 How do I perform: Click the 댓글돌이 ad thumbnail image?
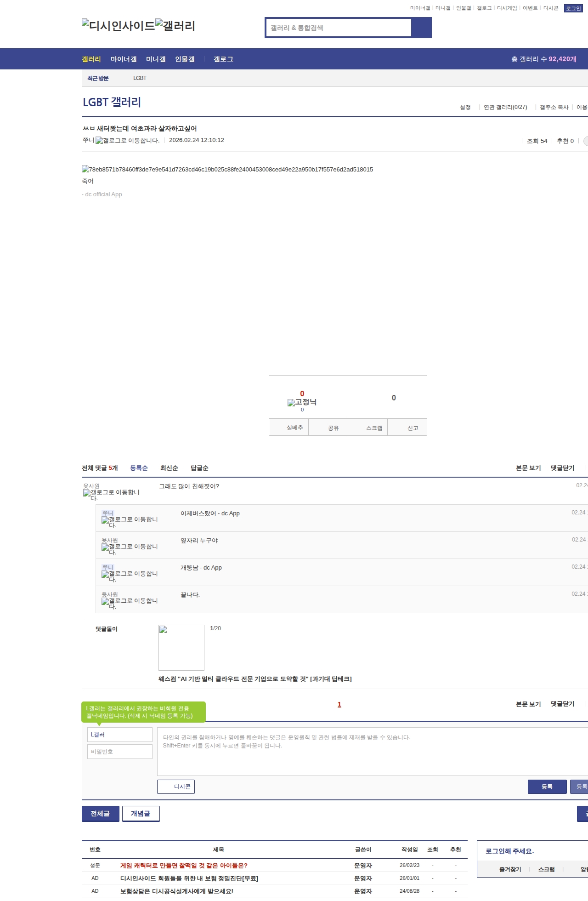pyautogui.click(x=181, y=647)
